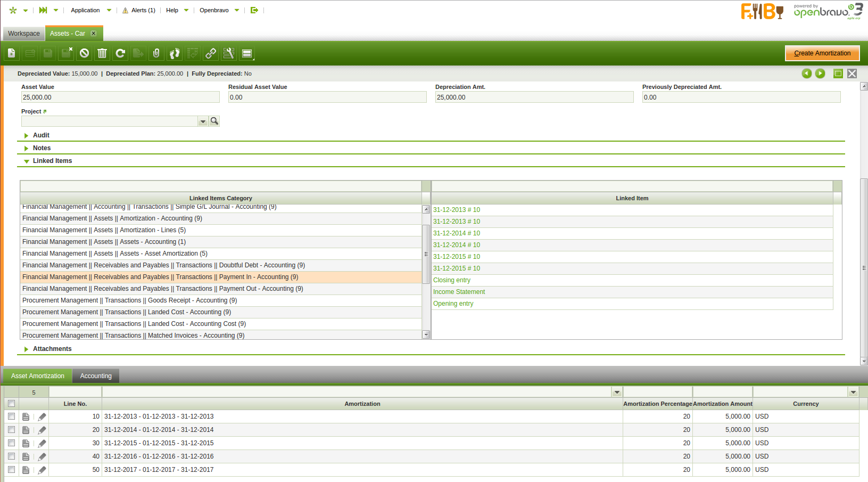This screenshot has height=482, width=868.
Task: Open the Project search magnifier
Action: click(x=214, y=121)
